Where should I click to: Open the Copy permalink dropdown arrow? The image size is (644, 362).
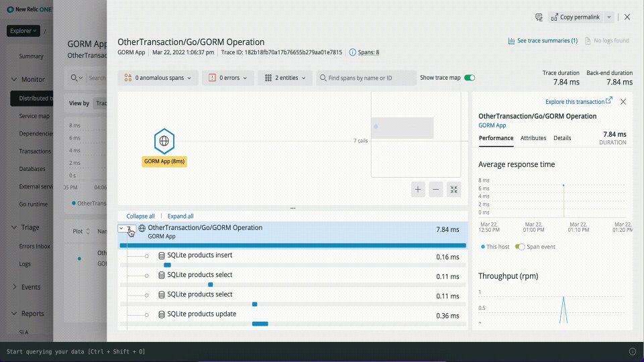pos(609,17)
